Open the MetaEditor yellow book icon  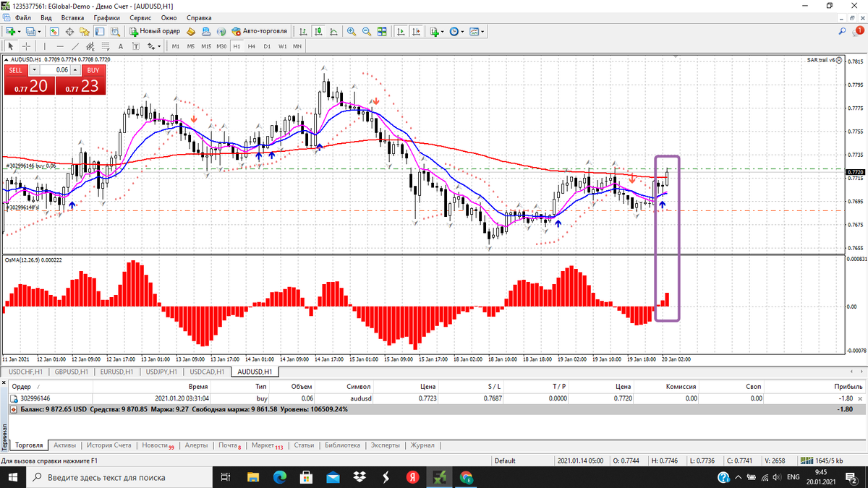[x=191, y=31]
